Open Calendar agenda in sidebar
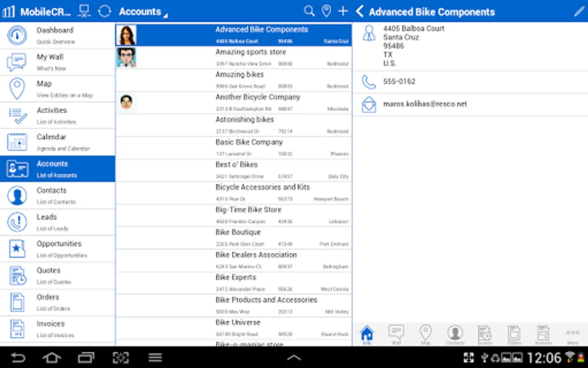The image size is (588, 368). pos(58,142)
